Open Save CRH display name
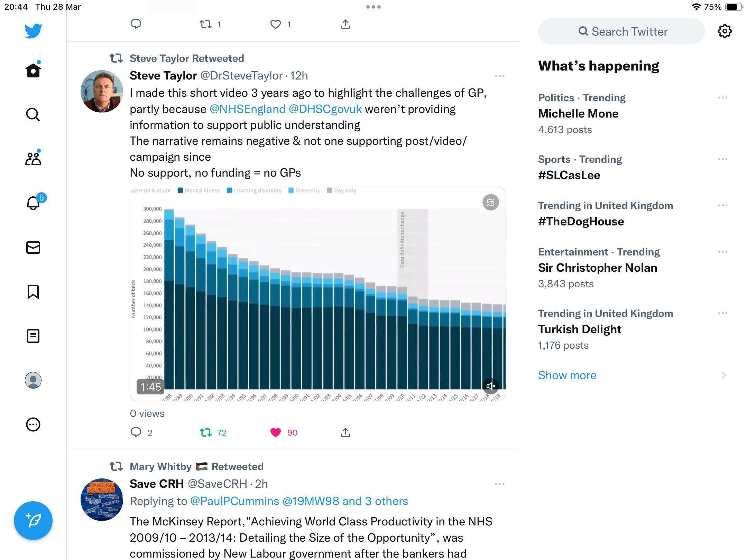Screen dimensions: 747x560 (x=157, y=484)
